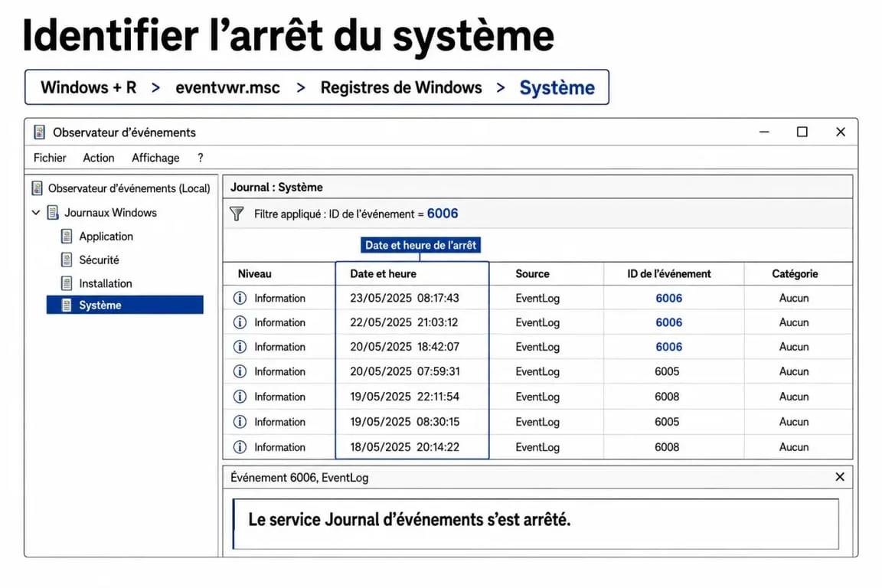Click the date 23/05/2025 08:17:43
Image resolution: width=882 pixels, height=588 pixels.
tap(404, 299)
